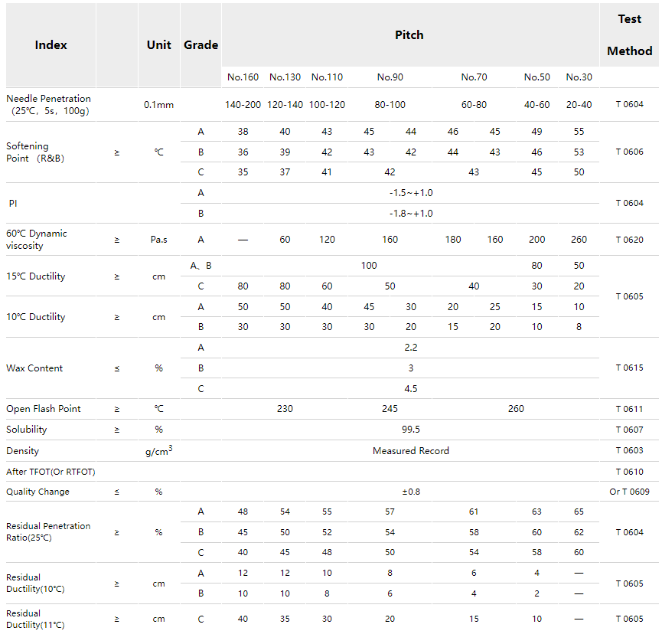
Task: Select the Needle Penetration row label
Action: coord(48,104)
